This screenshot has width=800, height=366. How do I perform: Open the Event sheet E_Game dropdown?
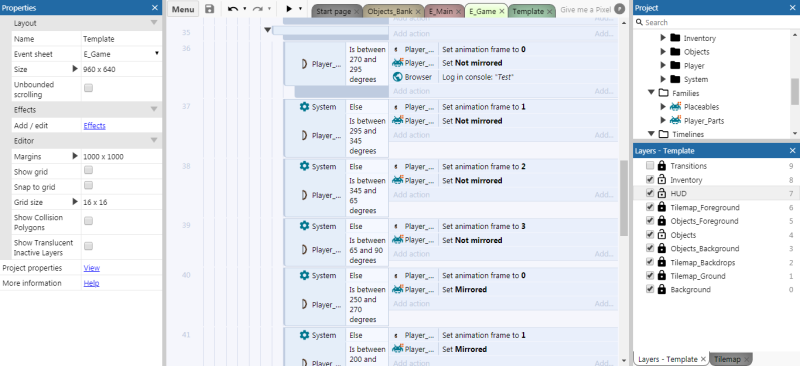pyautogui.click(x=121, y=54)
